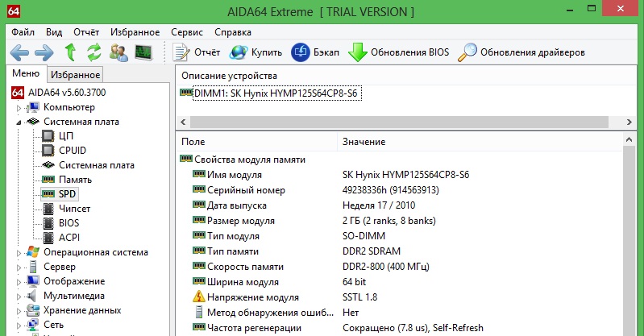Expand the Сеть tree node
644x336 pixels.
click(19, 326)
